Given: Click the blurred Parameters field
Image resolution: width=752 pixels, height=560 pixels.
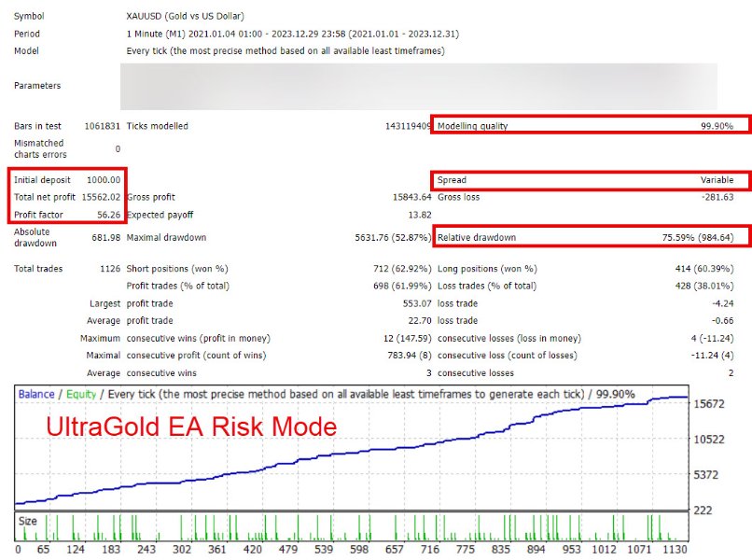Looking at the screenshot, I should coord(419,87).
